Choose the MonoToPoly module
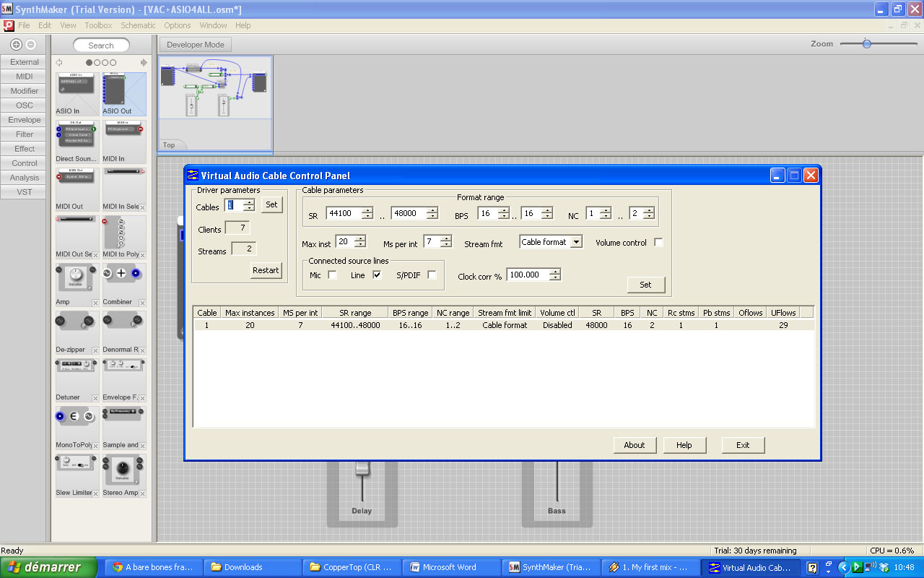 [x=77, y=428]
